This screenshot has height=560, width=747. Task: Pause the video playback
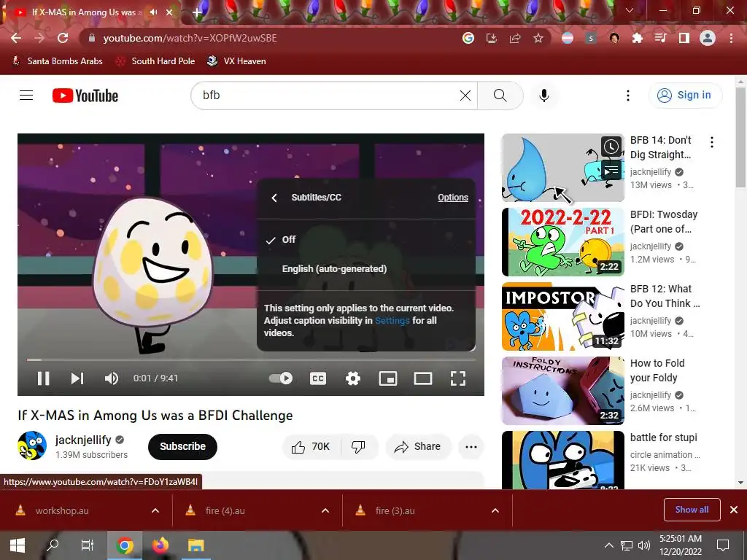[43, 378]
